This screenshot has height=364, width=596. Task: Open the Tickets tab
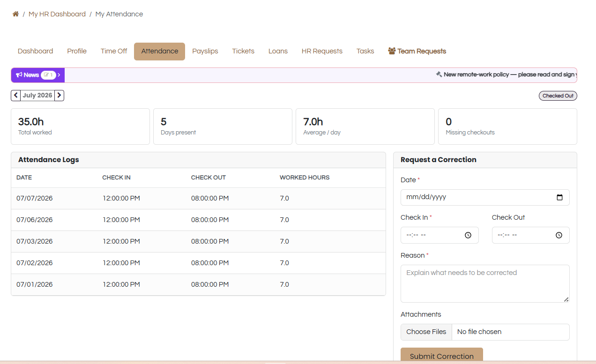point(243,52)
